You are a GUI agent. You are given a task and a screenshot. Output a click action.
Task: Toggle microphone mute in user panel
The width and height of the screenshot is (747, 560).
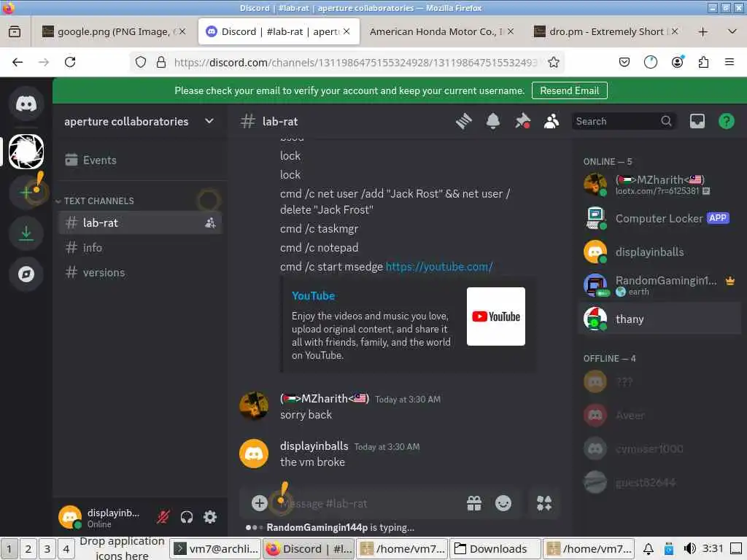[x=163, y=517]
